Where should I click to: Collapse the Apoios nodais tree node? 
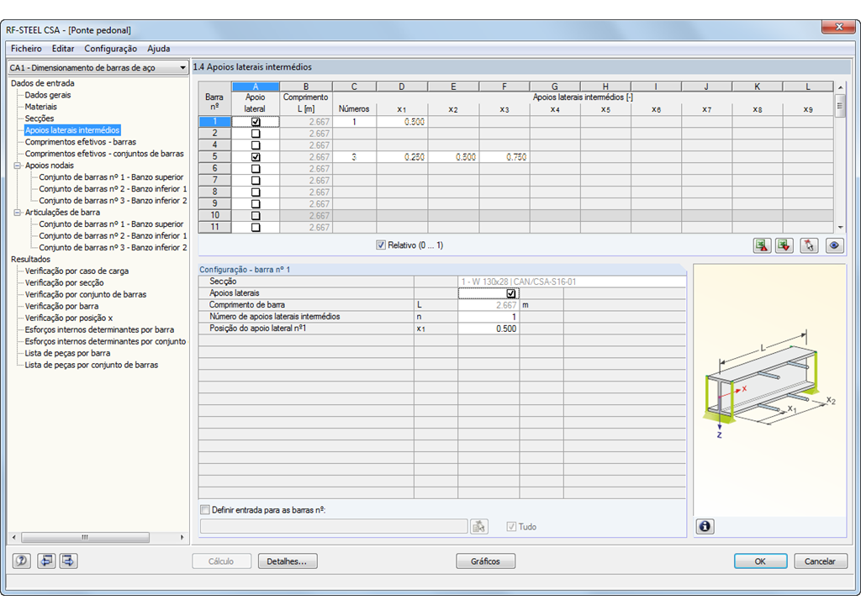(x=17, y=166)
